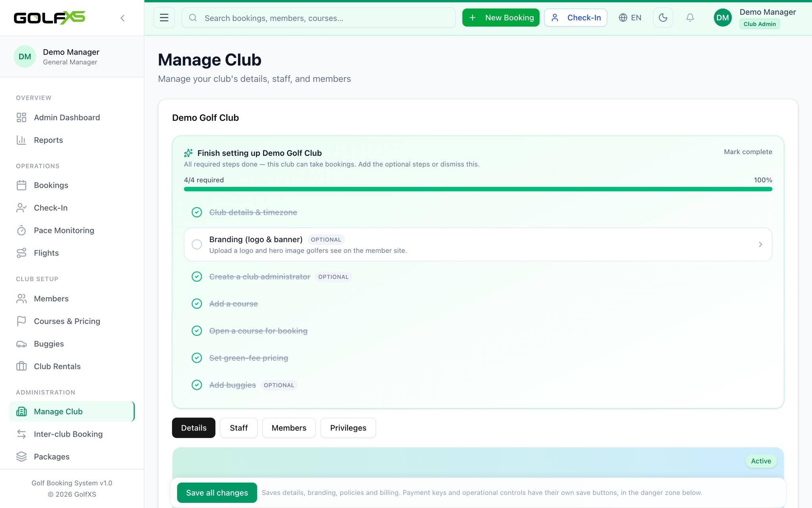The height and width of the screenshot is (508, 812).
Task: Click the top bar Check-In button
Action: click(x=575, y=17)
